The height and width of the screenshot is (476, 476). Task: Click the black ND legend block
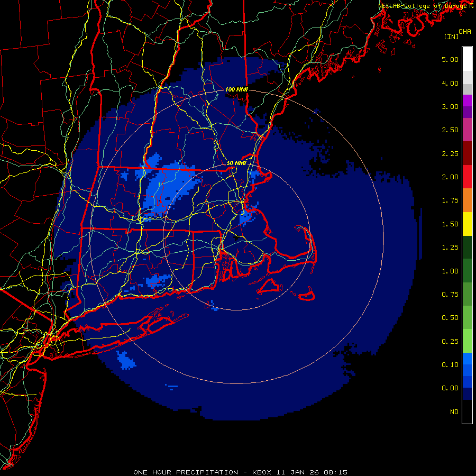point(467,411)
